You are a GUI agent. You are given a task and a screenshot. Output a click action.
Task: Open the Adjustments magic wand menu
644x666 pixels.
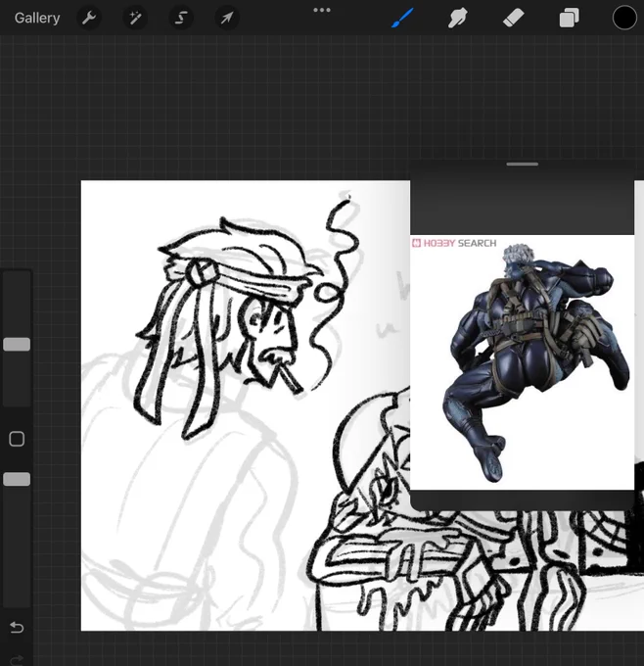point(135,18)
